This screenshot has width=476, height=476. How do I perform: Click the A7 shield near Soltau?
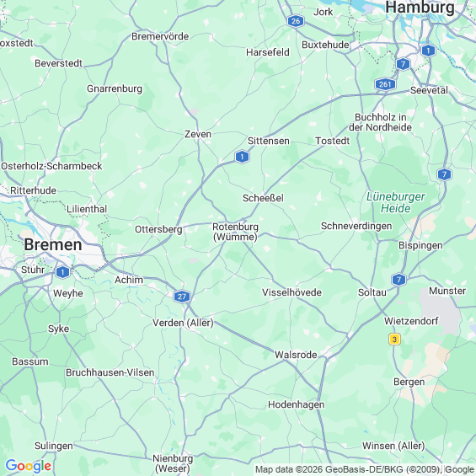tap(398, 280)
